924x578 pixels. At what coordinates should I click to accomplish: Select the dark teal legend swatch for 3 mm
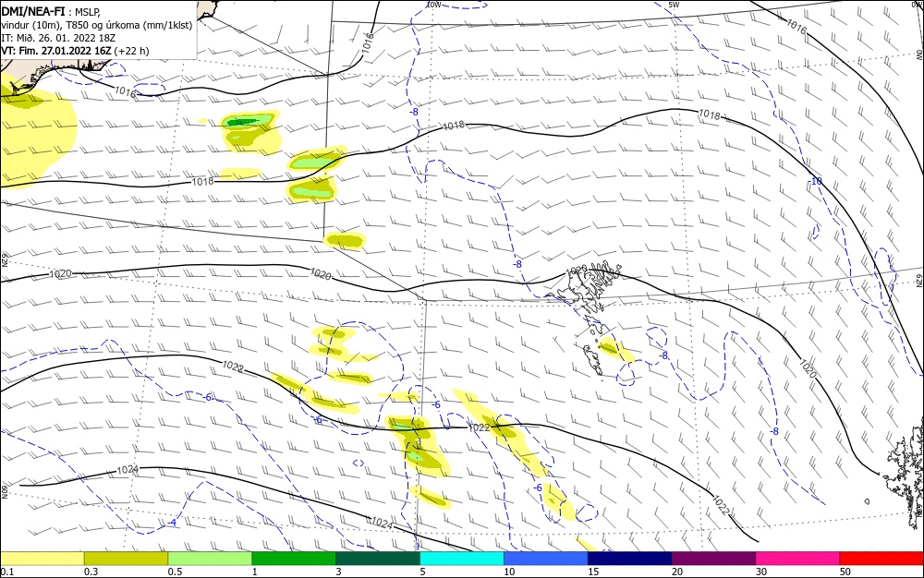(x=378, y=559)
